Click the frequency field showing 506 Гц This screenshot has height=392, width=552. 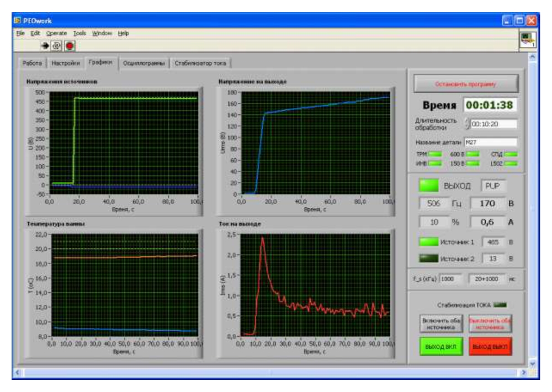click(x=434, y=203)
